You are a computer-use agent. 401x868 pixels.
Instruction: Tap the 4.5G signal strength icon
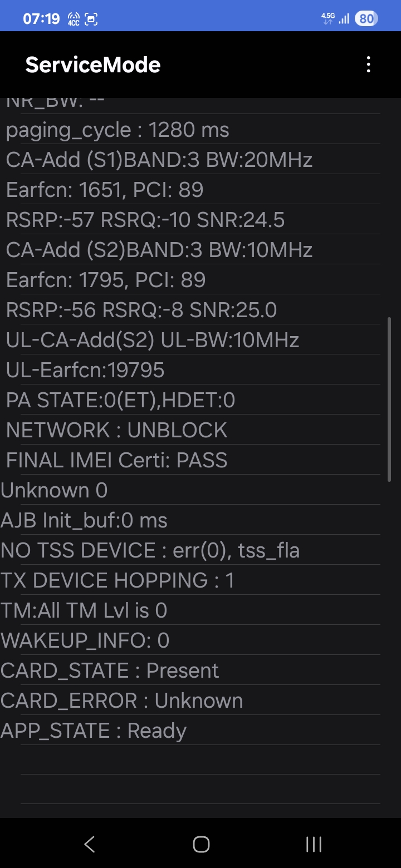335,19
